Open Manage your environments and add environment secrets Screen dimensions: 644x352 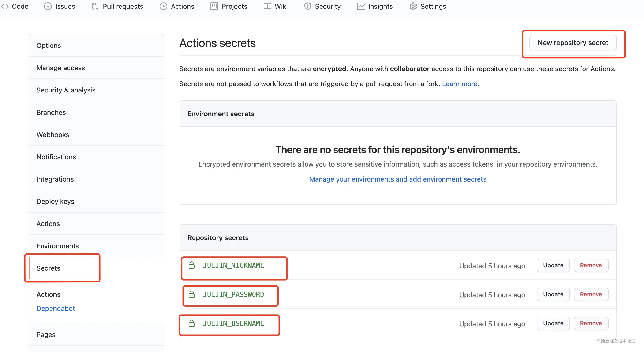pos(398,179)
